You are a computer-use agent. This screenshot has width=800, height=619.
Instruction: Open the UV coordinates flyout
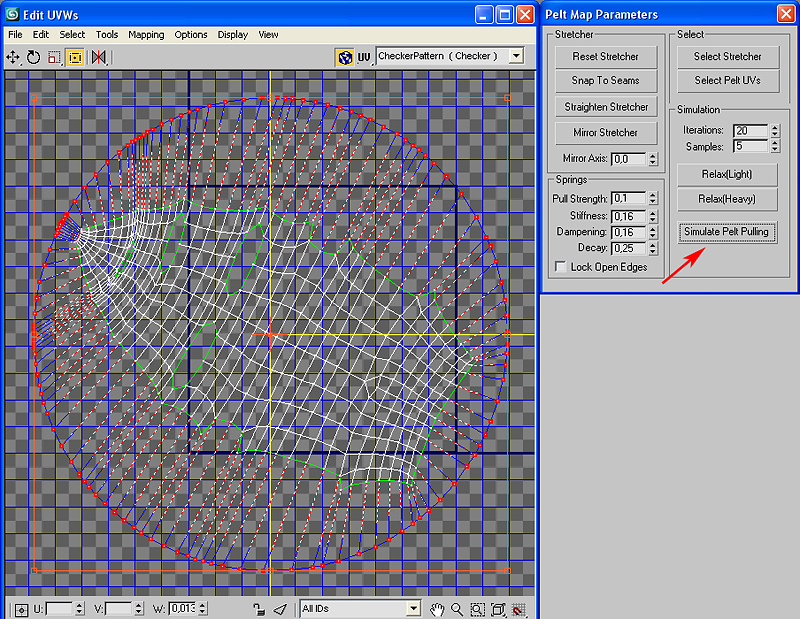(364, 57)
